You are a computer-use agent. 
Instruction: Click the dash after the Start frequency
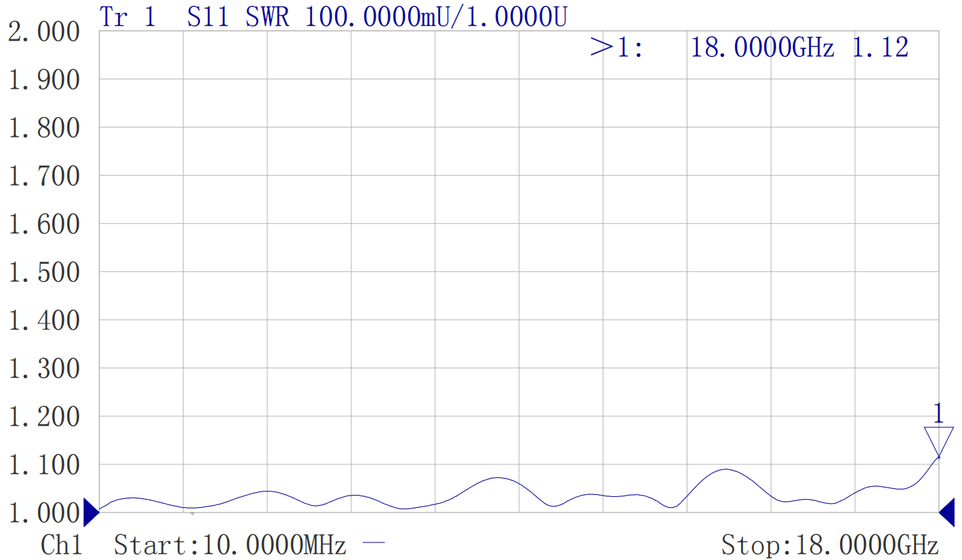coord(374,543)
